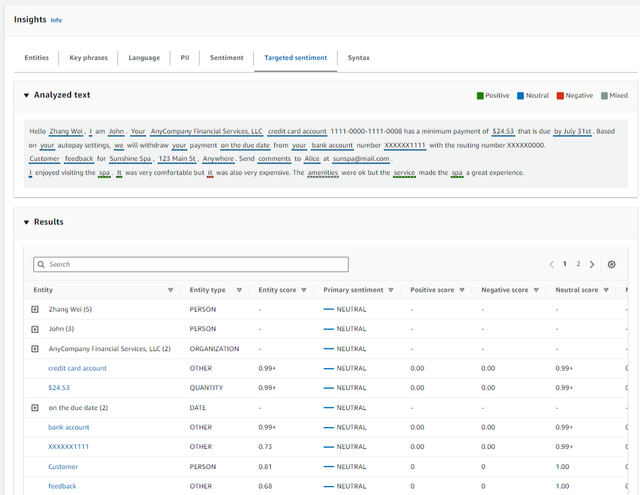Sort by Primary sentiment column icon

[390, 290]
